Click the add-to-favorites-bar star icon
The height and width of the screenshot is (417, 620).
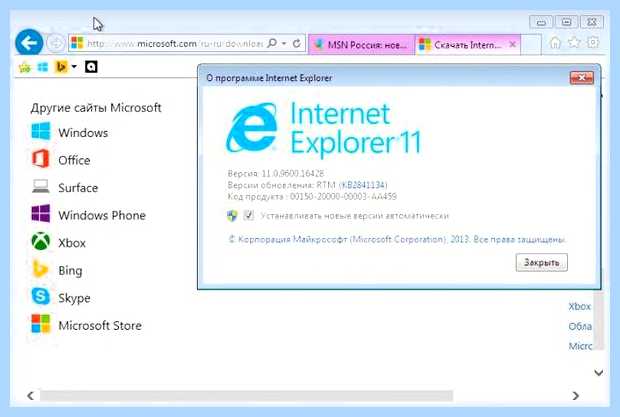pos(25,67)
